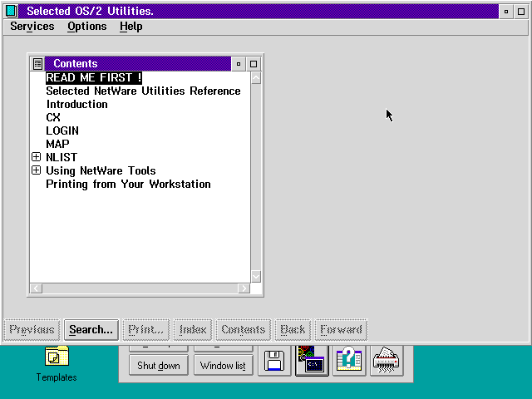Click Window list on the LaunchPad
The image size is (532, 399).
pyautogui.click(x=224, y=366)
